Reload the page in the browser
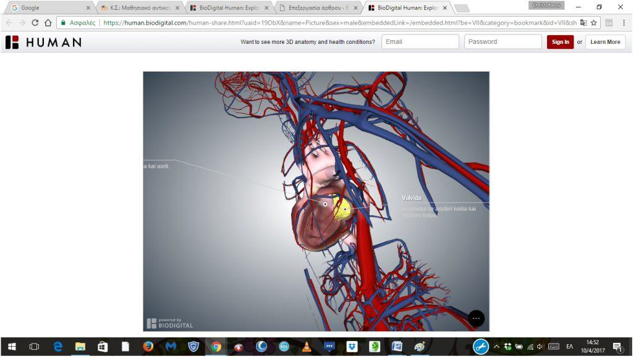The image size is (633, 364). [x=35, y=22]
